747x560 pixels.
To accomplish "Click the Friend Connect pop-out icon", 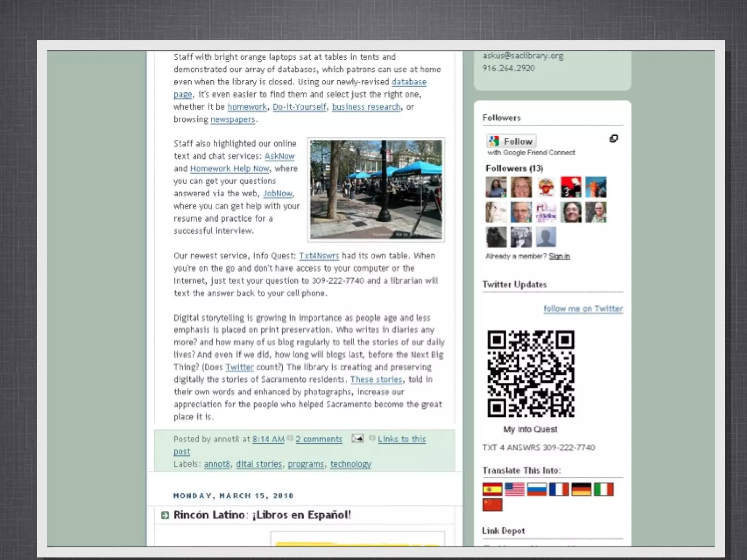I will tap(614, 139).
